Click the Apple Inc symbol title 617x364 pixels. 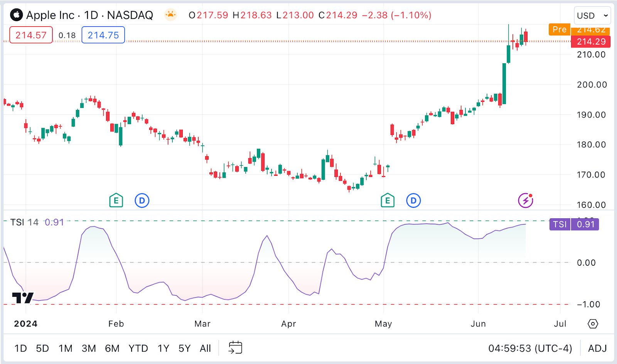coord(50,15)
